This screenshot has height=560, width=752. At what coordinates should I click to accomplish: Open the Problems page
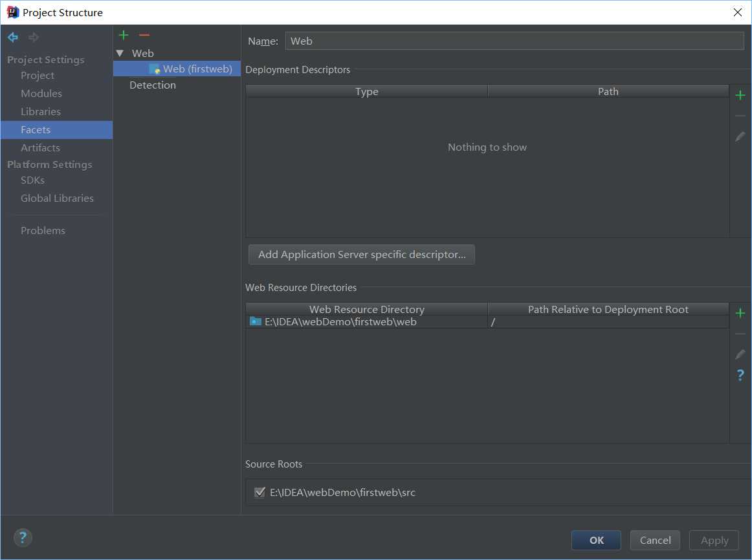click(x=43, y=230)
